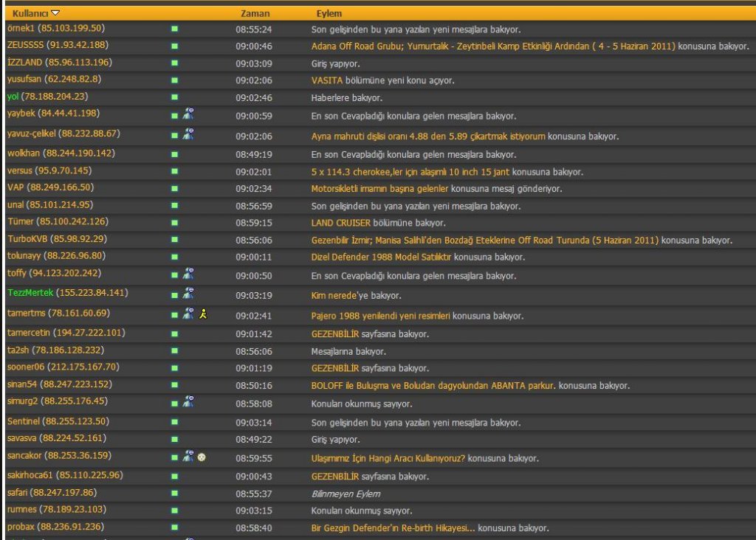Click the Eylem column header
The image size is (756, 540).
coord(329,13)
